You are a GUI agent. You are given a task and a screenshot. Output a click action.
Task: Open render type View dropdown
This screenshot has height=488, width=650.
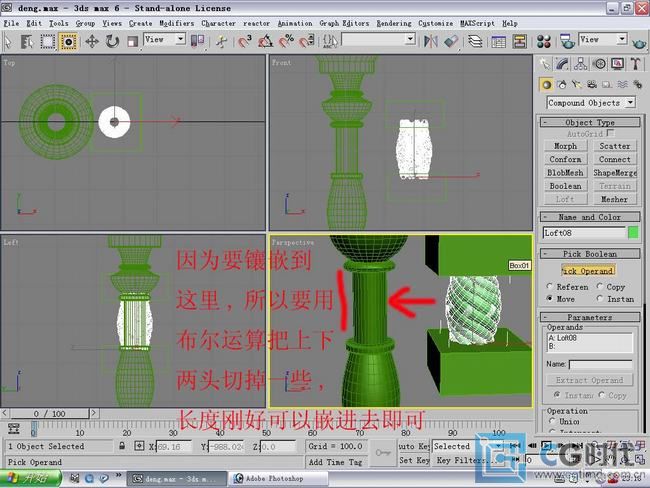pyautogui.click(x=602, y=39)
